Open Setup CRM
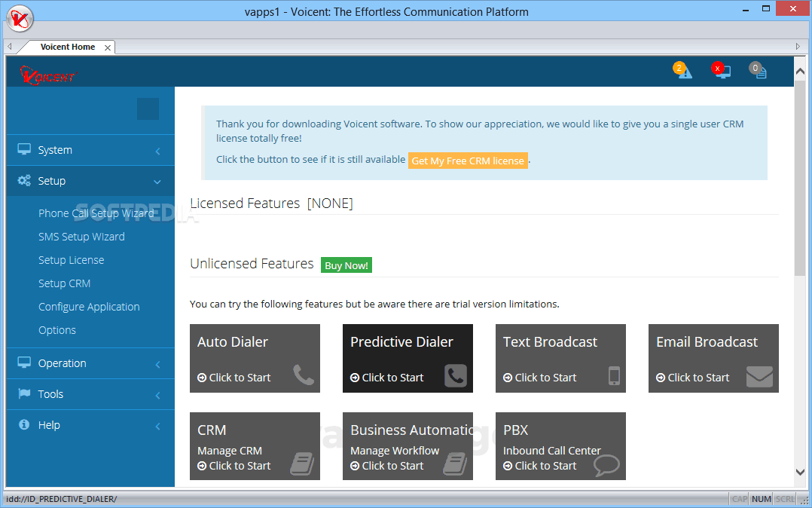The width and height of the screenshot is (812, 508). point(64,283)
